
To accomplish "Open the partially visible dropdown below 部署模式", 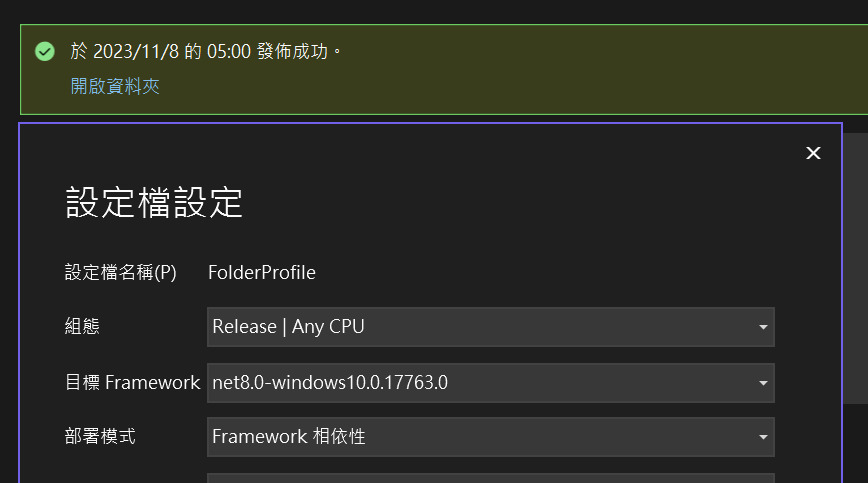I will click(490, 478).
